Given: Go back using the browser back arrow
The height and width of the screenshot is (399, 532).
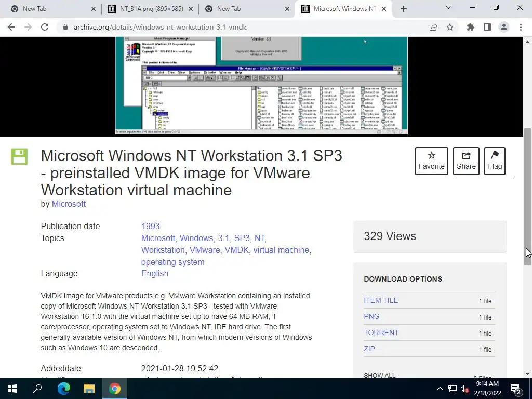Looking at the screenshot, I should coord(11,27).
